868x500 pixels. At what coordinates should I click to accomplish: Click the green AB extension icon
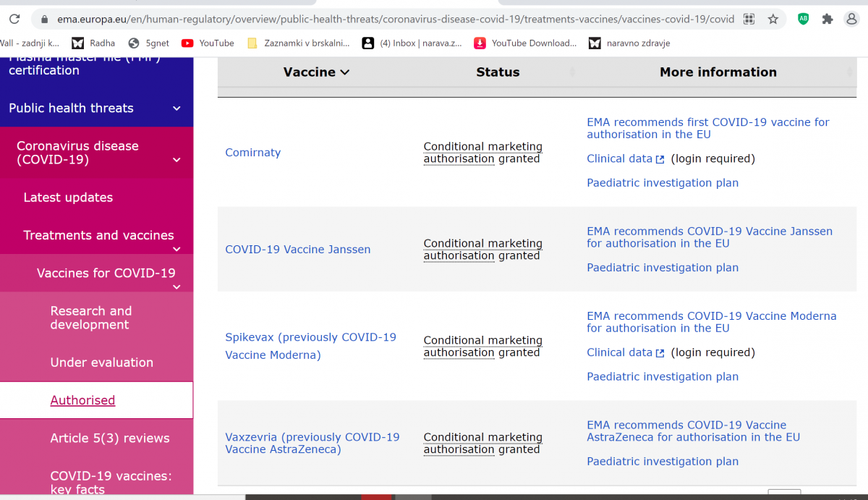[x=803, y=19]
